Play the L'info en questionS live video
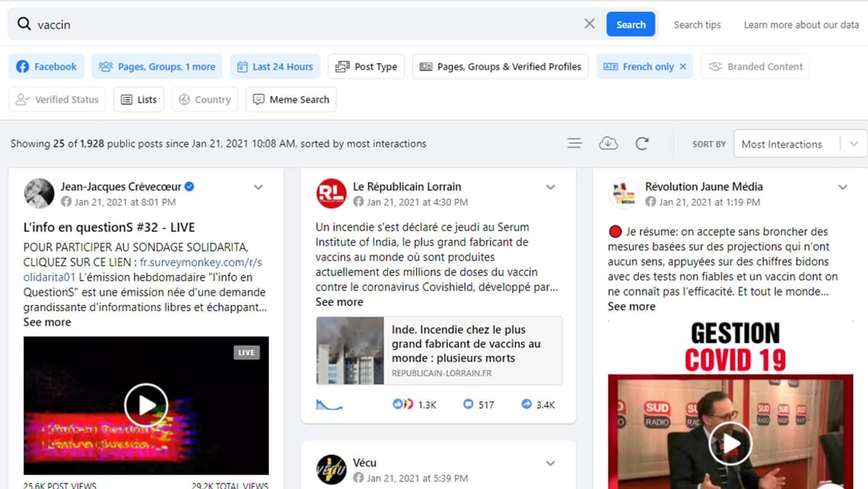 (x=146, y=405)
